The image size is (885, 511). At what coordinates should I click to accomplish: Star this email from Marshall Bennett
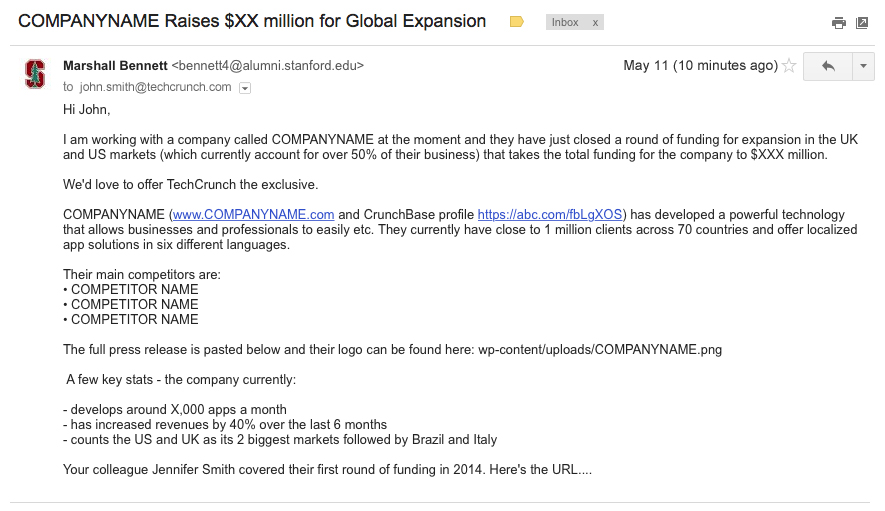tap(789, 66)
